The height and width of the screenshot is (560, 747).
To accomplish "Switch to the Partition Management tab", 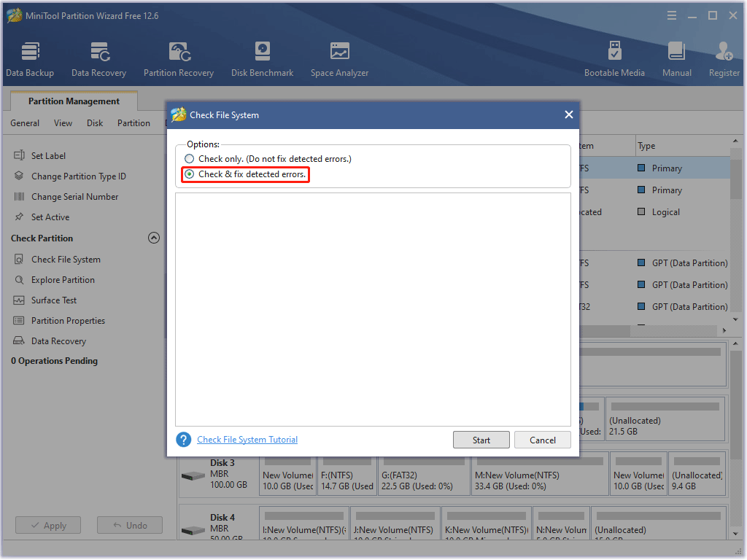I will point(73,101).
